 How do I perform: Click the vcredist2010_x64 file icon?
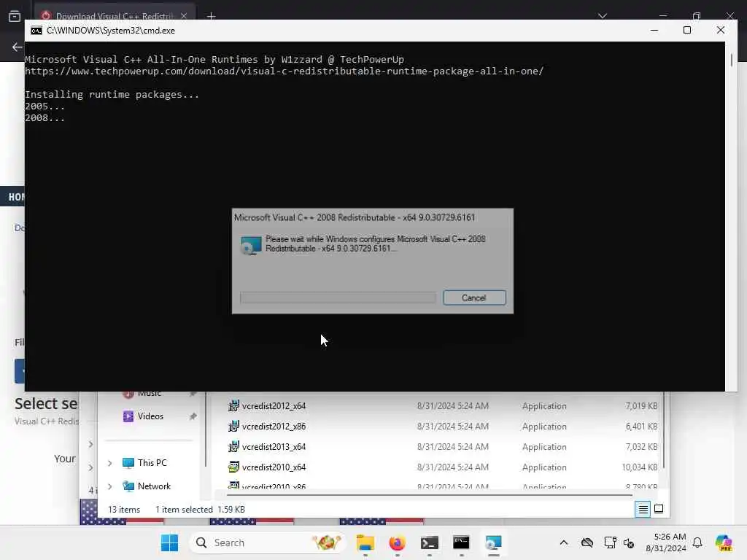tap(233, 467)
